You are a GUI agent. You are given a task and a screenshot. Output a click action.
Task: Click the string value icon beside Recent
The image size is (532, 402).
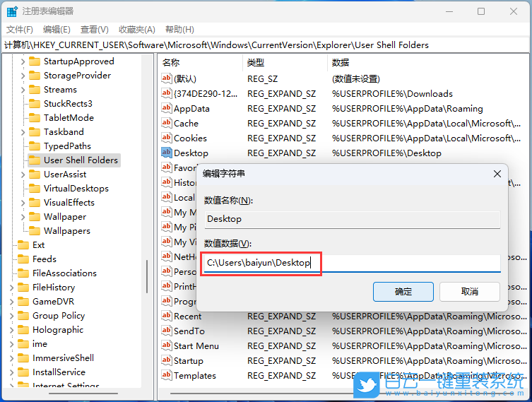(166, 317)
